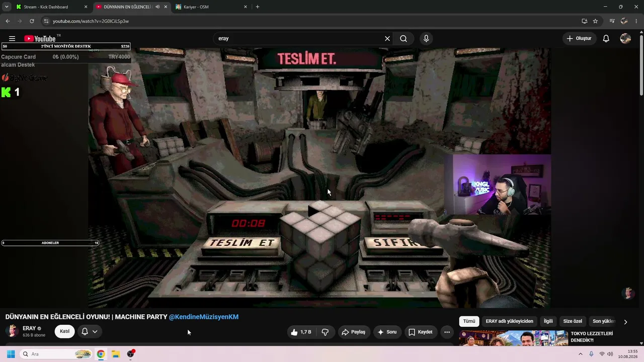Click the Oluştur create button
The image size is (644, 362).
[x=579, y=39]
